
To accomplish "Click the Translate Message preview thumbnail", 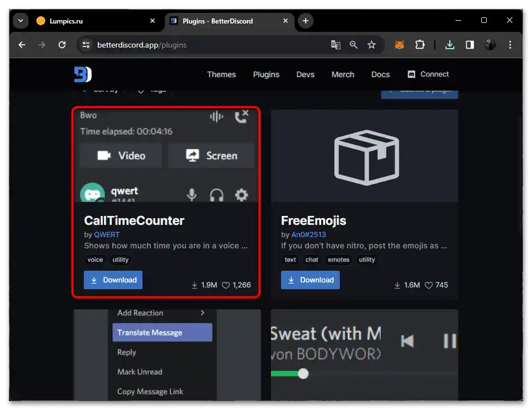I will [x=168, y=355].
